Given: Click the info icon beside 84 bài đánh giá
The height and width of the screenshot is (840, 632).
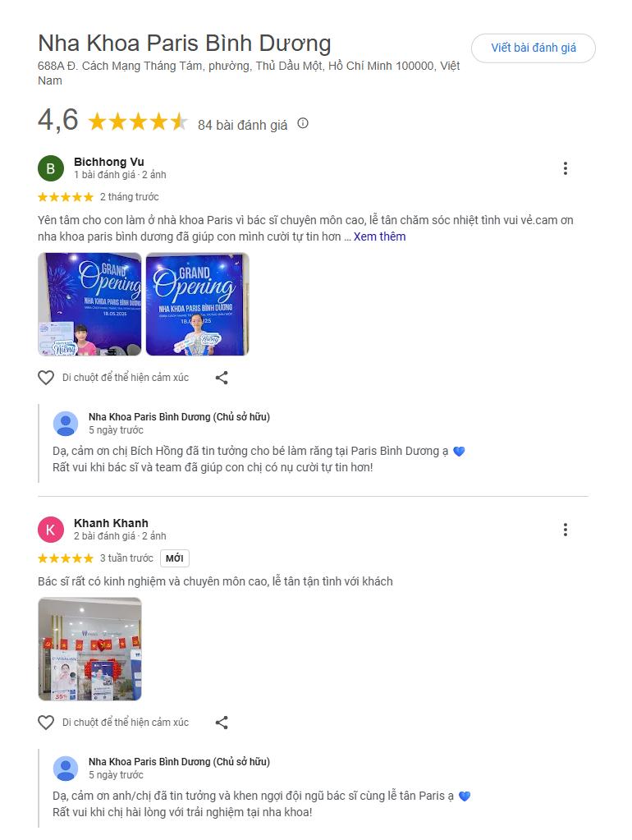Looking at the screenshot, I should coord(303,124).
